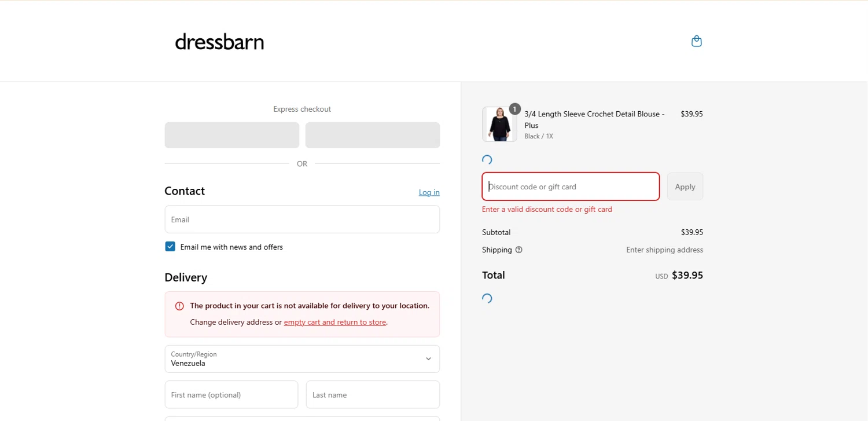Click the shipping help question mark icon
The image size is (868, 421).
pos(518,250)
